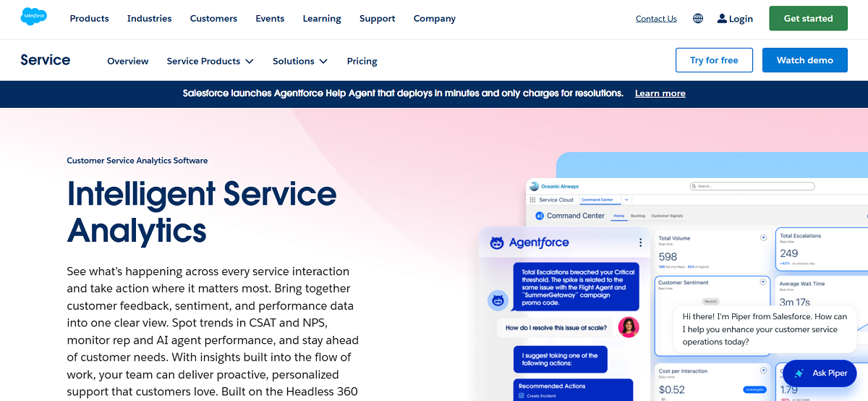
Task: Click the blue Command Center icon
Action: tap(540, 216)
